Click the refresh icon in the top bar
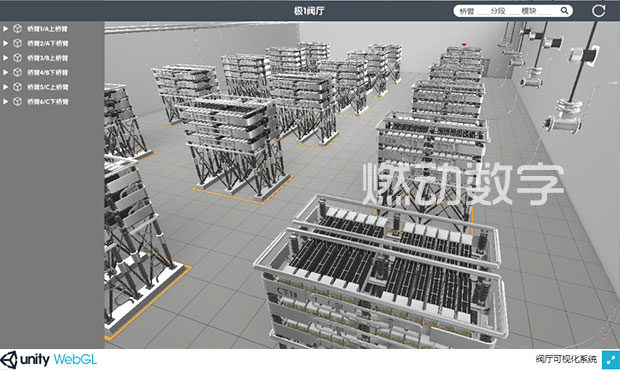The width and height of the screenshot is (620, 370). (x=598, y=11)
